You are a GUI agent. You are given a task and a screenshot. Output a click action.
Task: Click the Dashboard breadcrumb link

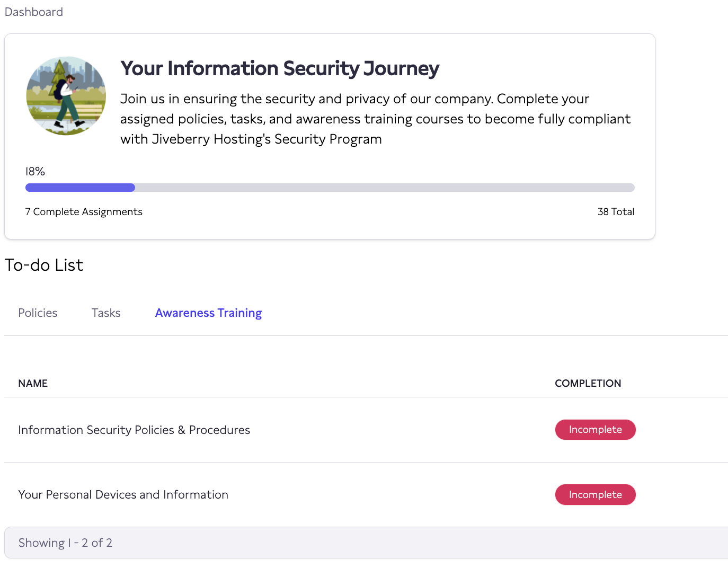click(x=33, y=12)
